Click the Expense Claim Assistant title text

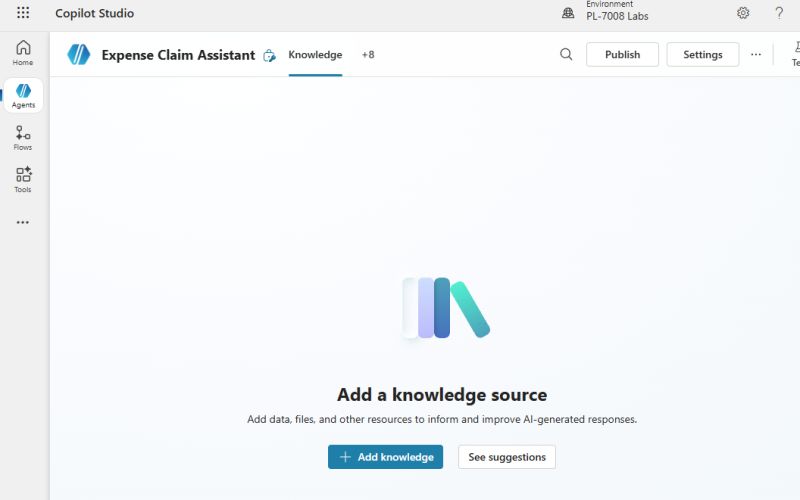click(x=178, y=55)
